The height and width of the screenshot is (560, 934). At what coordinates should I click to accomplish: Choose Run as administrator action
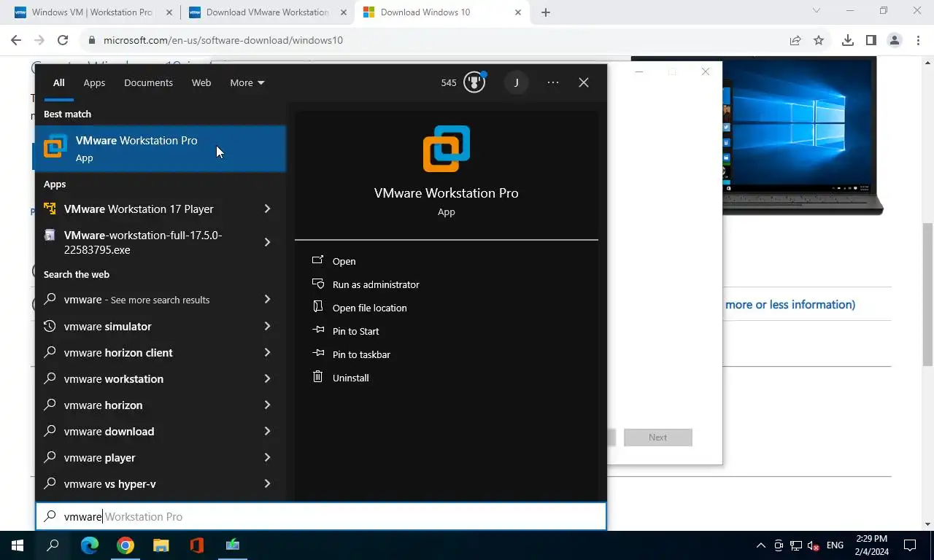376,284
